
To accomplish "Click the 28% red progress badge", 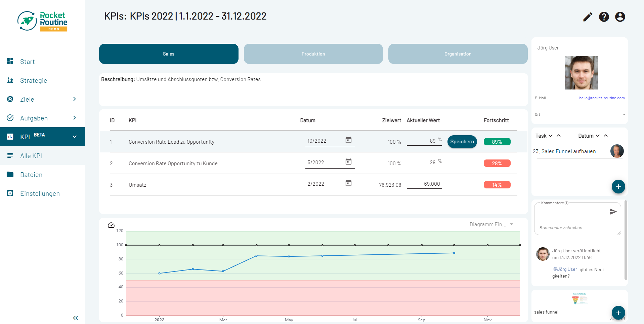I will point(497,163).
